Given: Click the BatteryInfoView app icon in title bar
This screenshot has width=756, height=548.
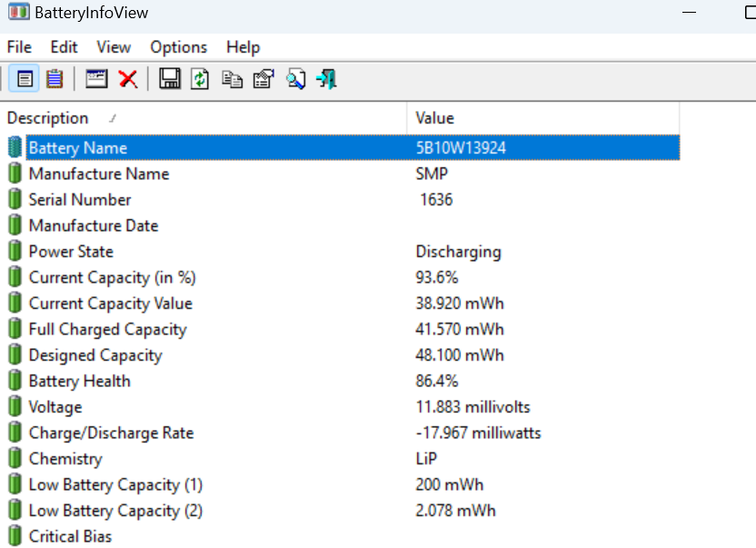Looking at the screenshot, I should point(19,12).
